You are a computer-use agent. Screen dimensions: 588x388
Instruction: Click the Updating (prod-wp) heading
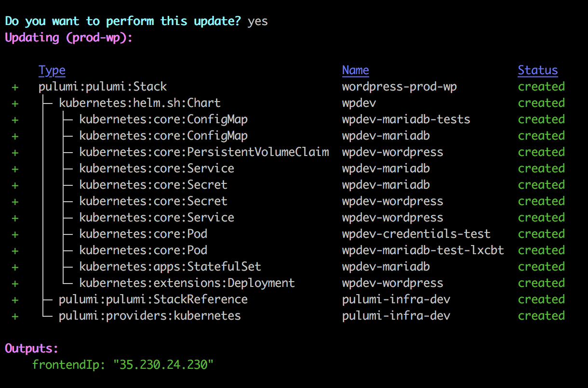click(x=68, y=38)
